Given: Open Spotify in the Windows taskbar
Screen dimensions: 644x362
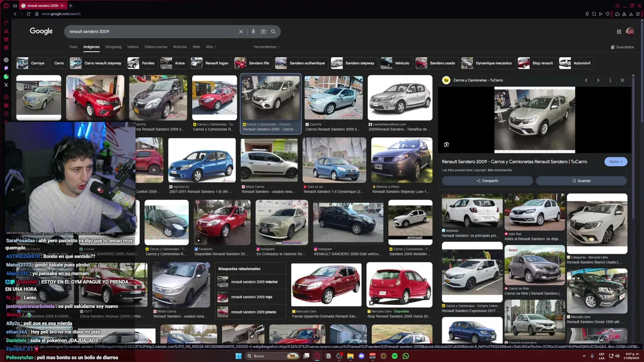Looking at the screenshot, I should tap(394, 356).
